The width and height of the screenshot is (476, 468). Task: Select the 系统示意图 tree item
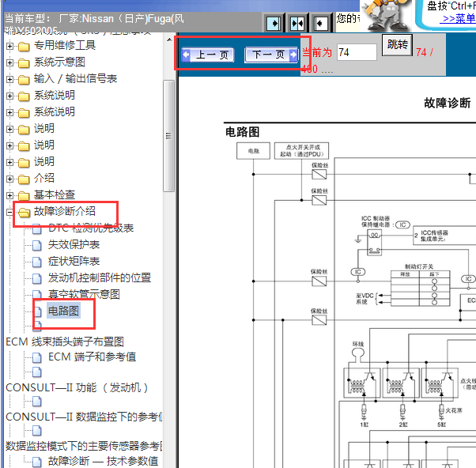59,62
